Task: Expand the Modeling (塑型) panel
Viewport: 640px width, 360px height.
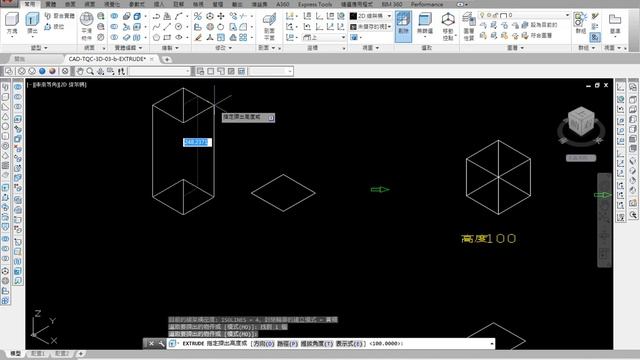Action: point(39,48)
